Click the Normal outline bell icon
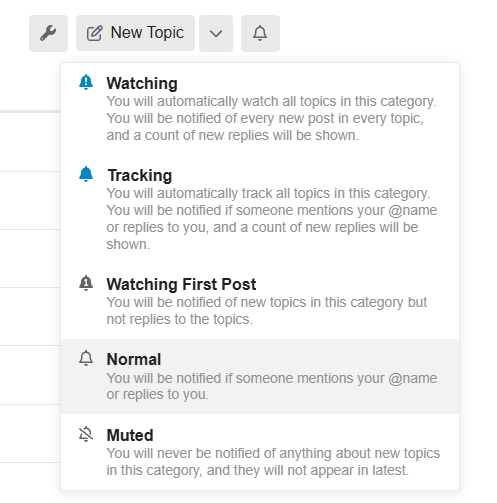Image resolution: width=497 pixels, height=503 pixels. pyautogui.click(x=86, y=358)
